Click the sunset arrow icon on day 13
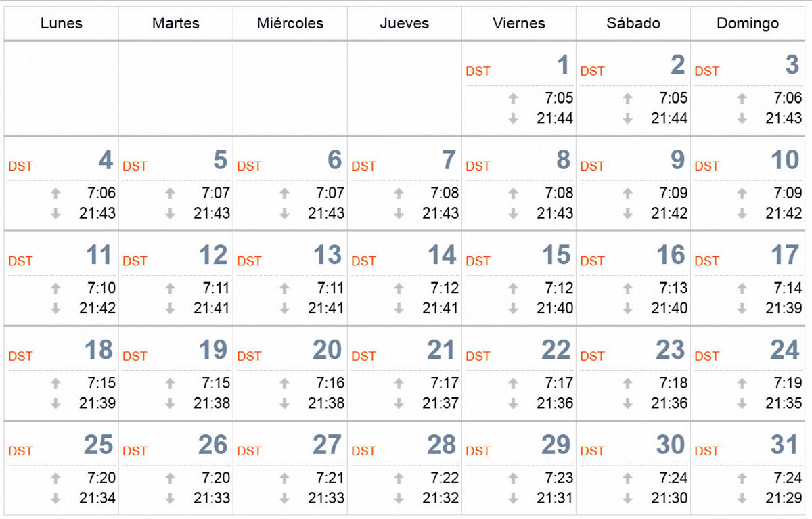The image size is (812, 519). coord(285,309)
